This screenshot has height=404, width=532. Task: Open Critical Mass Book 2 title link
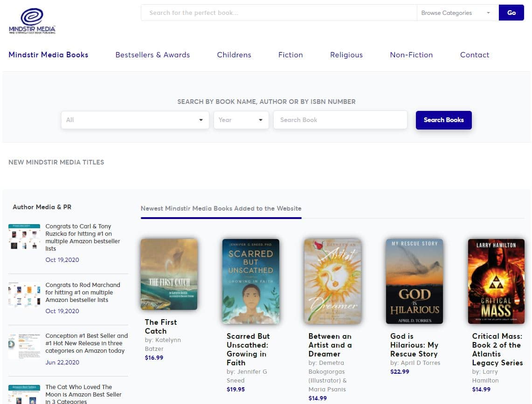point(497,349)
